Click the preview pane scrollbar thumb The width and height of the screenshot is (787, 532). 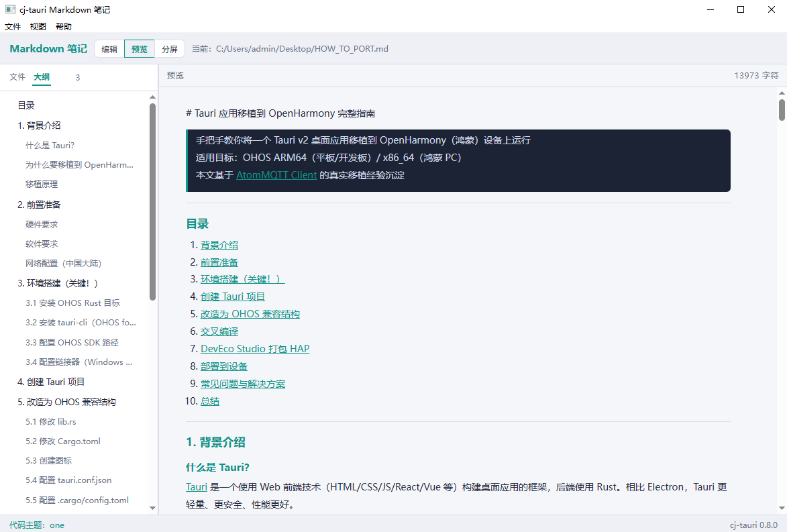(782, 110)
